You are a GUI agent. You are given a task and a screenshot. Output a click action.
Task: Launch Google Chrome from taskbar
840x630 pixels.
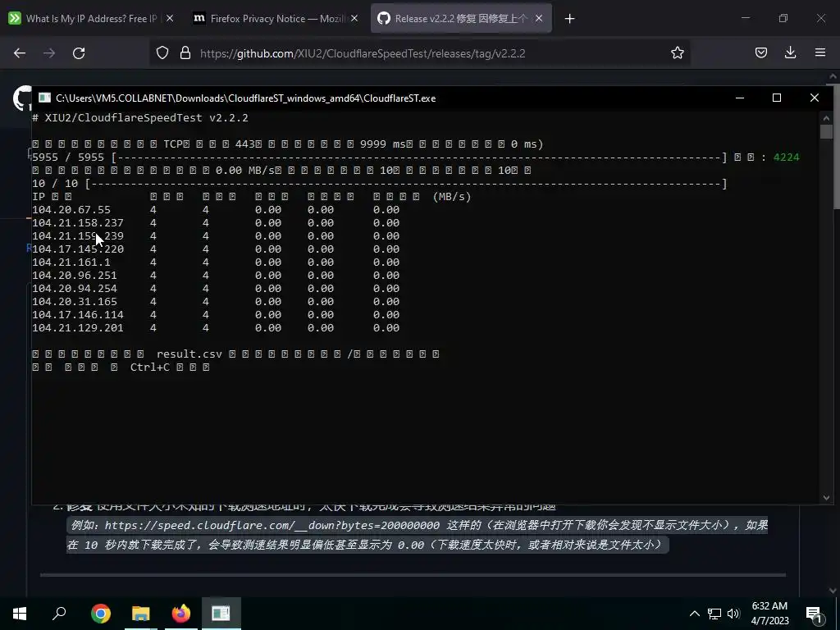point(101,614)
